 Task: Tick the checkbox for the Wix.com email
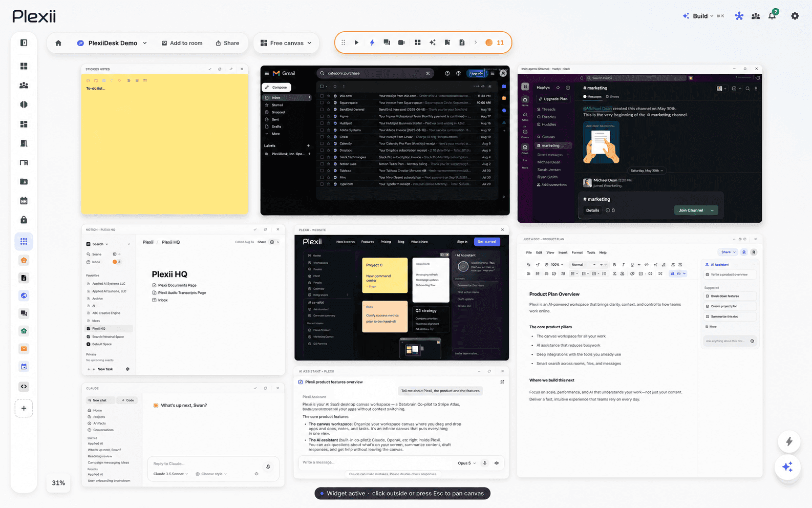click(322, 96)
